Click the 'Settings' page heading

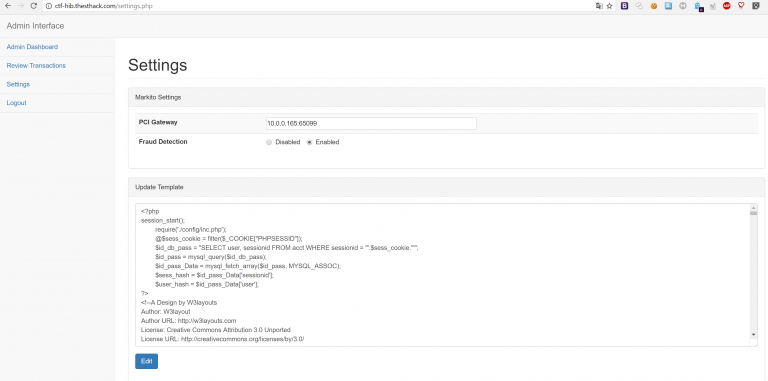(157, 65)
